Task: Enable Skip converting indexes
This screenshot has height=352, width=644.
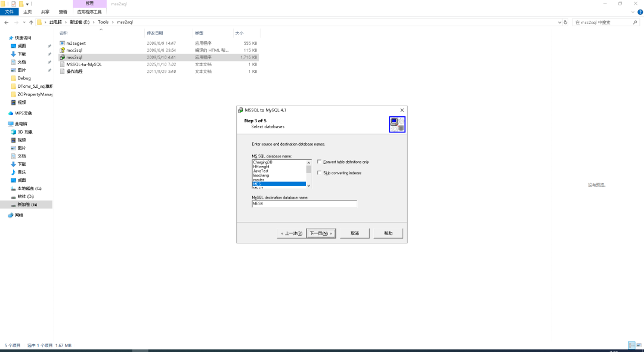Action: (x=319, y=173)
